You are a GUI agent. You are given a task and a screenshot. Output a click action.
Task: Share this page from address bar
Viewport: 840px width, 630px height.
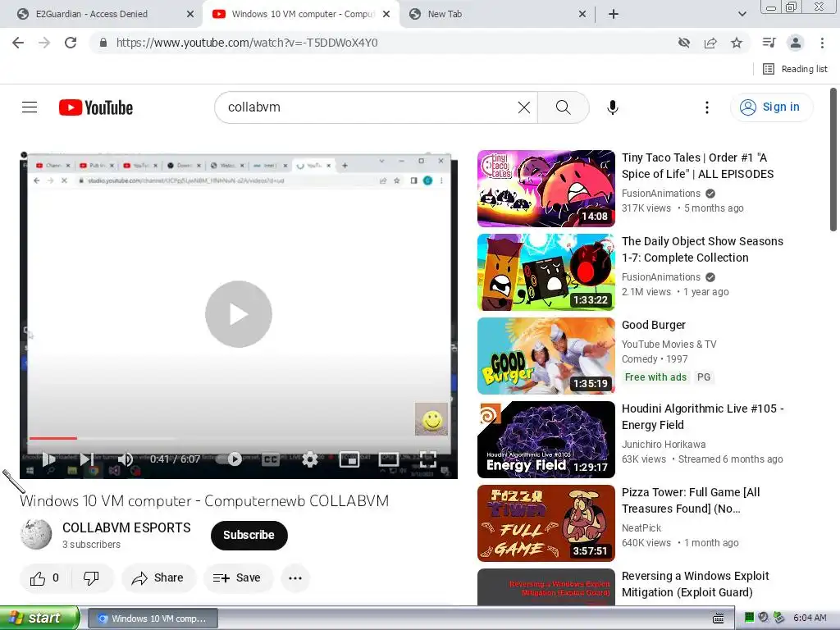pos(710,43)
